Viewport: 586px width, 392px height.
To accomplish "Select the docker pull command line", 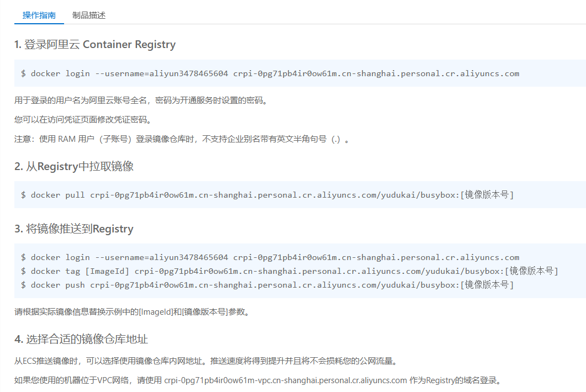I will point(267,195).
